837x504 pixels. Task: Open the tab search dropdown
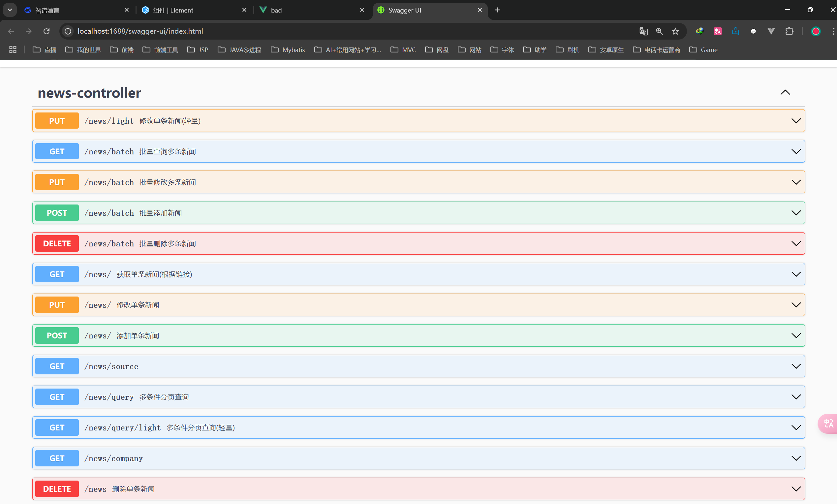(x=10, y=10)
